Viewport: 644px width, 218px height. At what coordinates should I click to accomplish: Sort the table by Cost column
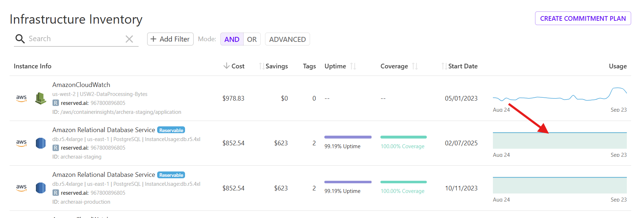(234, 66)
